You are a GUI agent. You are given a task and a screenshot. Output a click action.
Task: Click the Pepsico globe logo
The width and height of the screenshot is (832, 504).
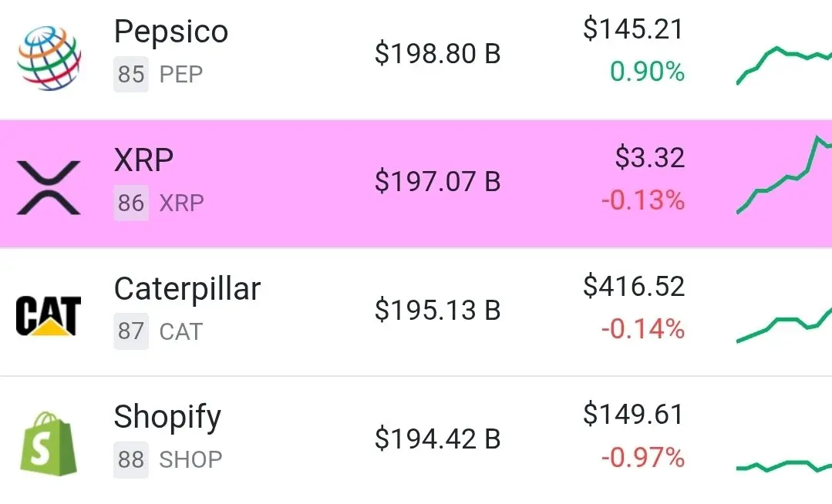tap(49, 59)
